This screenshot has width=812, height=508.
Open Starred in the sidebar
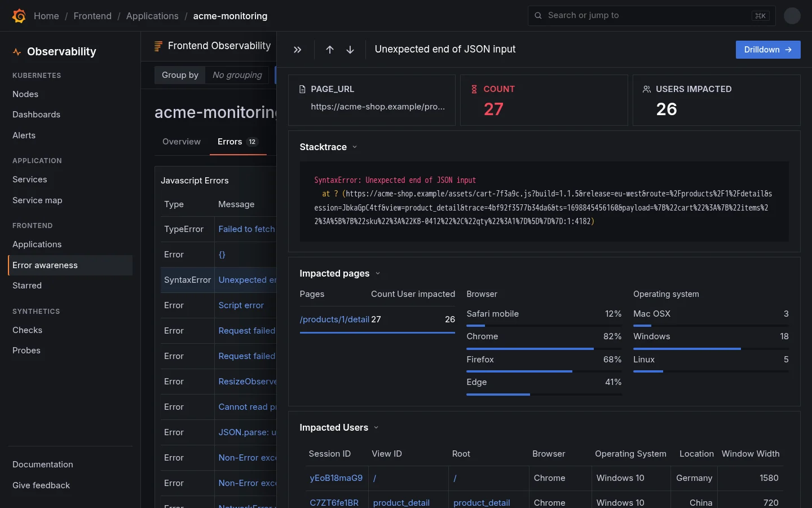point(27,286)
